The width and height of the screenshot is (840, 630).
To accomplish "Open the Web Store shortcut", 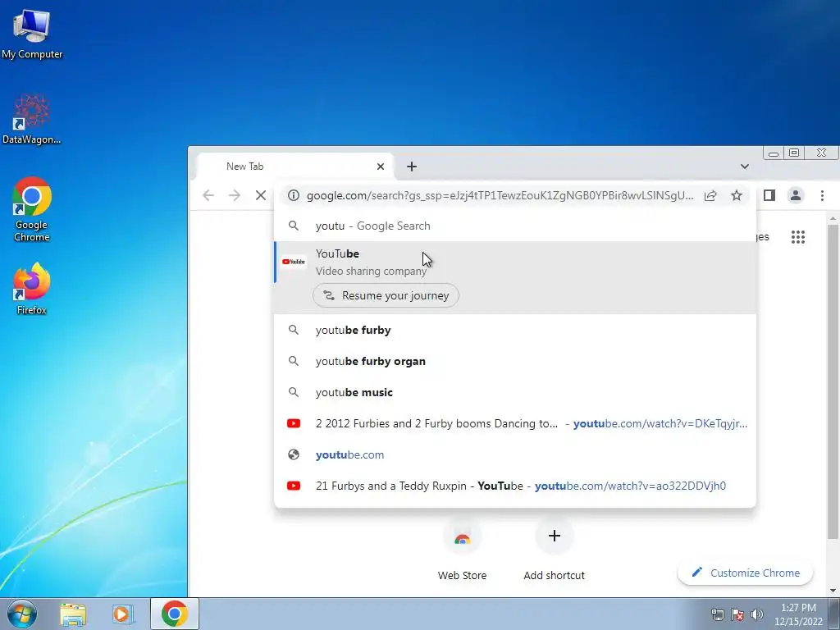I will pos(463,550).
